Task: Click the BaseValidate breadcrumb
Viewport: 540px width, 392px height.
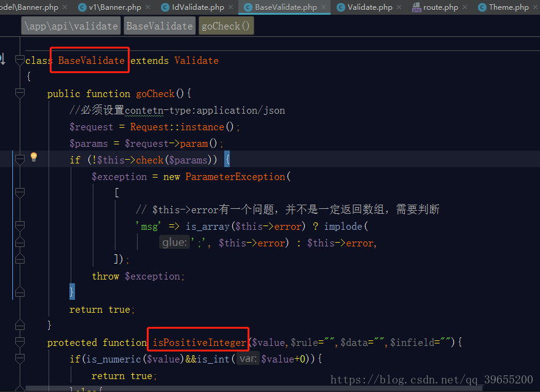Action: 160,26
